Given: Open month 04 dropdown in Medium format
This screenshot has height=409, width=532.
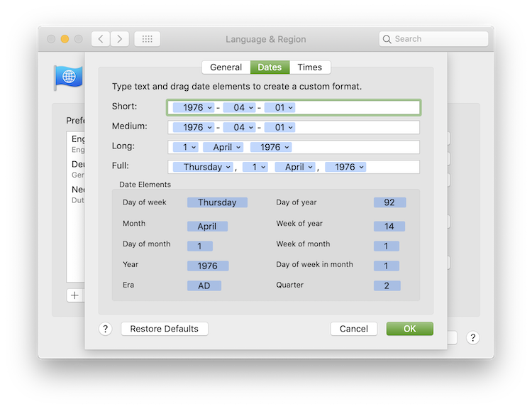Looking at the screenshot, I should pos(239,127).
